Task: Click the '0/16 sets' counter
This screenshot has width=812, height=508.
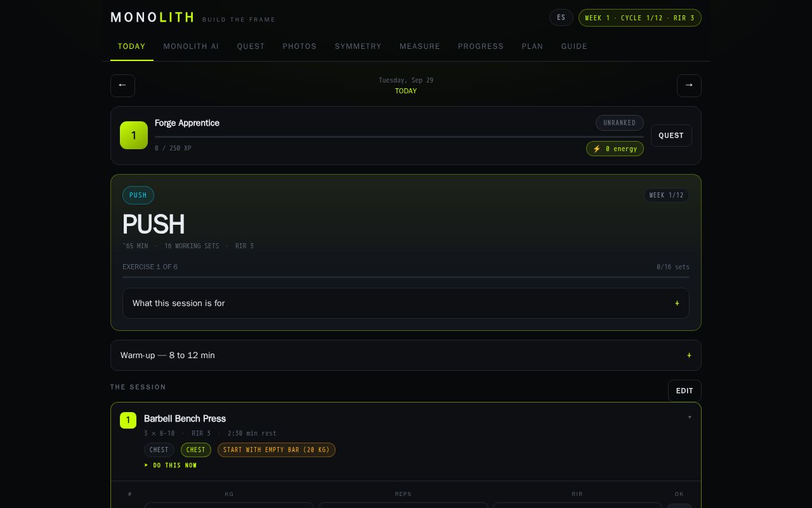Action: click(673, 267)
